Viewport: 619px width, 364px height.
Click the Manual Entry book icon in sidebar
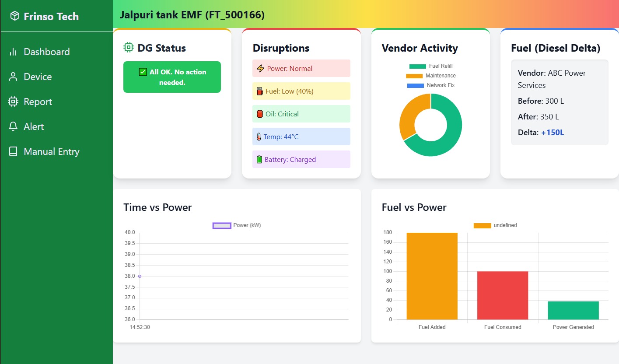(x=13, y=151)
